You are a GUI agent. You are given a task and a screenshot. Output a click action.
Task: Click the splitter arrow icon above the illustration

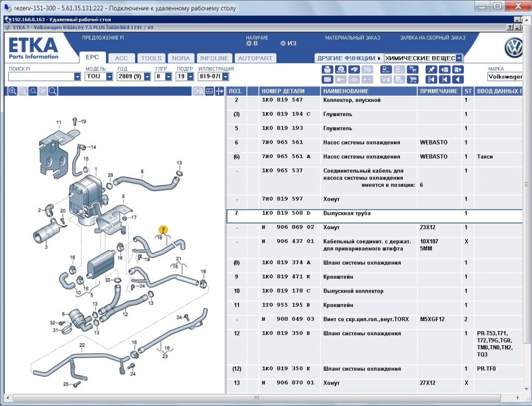[219, 91]
